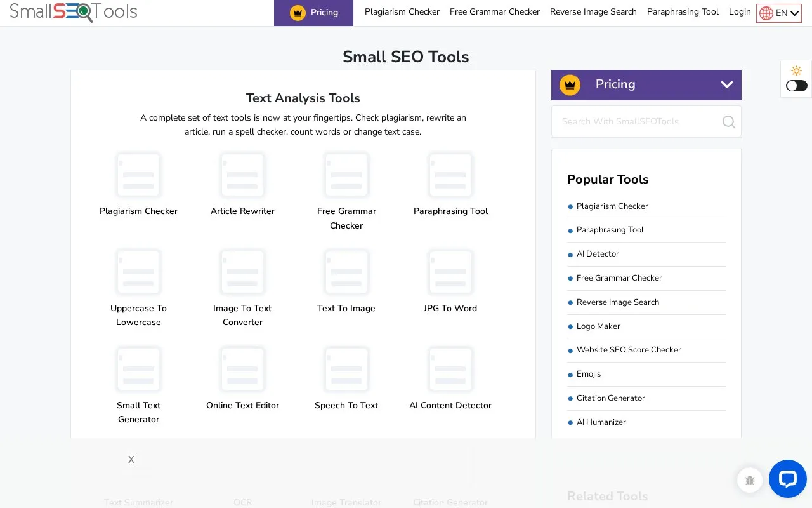The image size is (812, 508).
Task: Open Pricing in the top navigation
Action: (313, 13)
